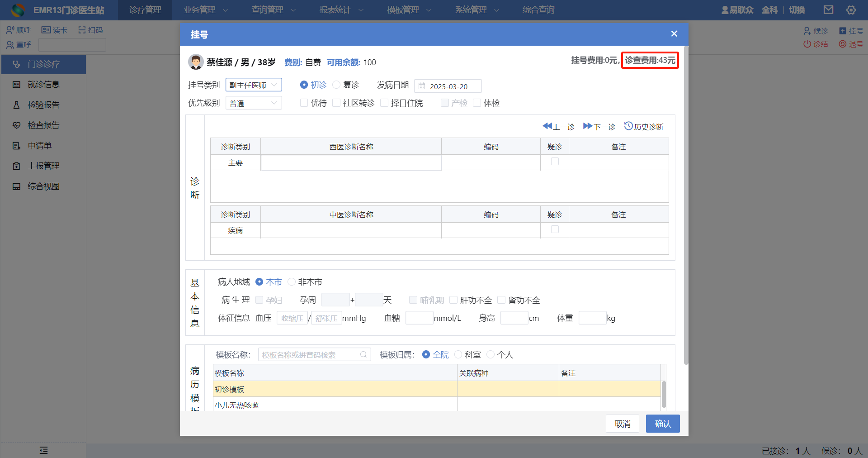
Task: Open the 优先级别 dropdown
Action: pyautogui.click(x=254, y=103)
